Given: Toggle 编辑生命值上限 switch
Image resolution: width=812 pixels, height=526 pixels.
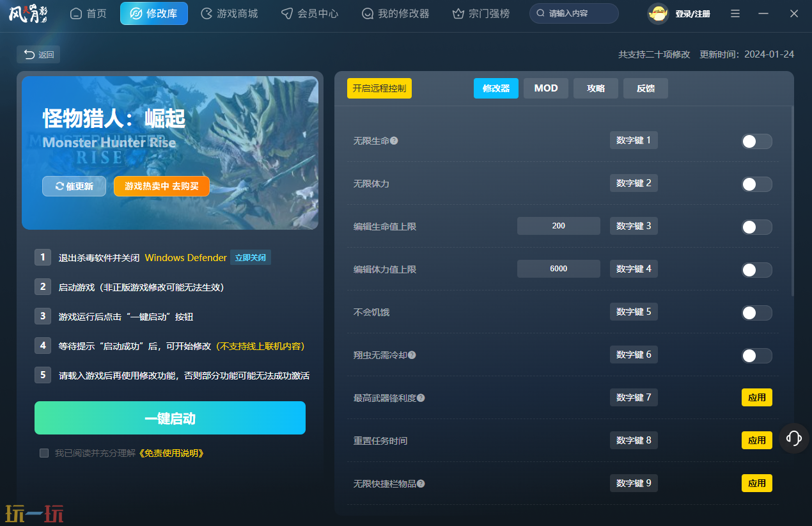Looking at the screenshot, I should (757, 227).
